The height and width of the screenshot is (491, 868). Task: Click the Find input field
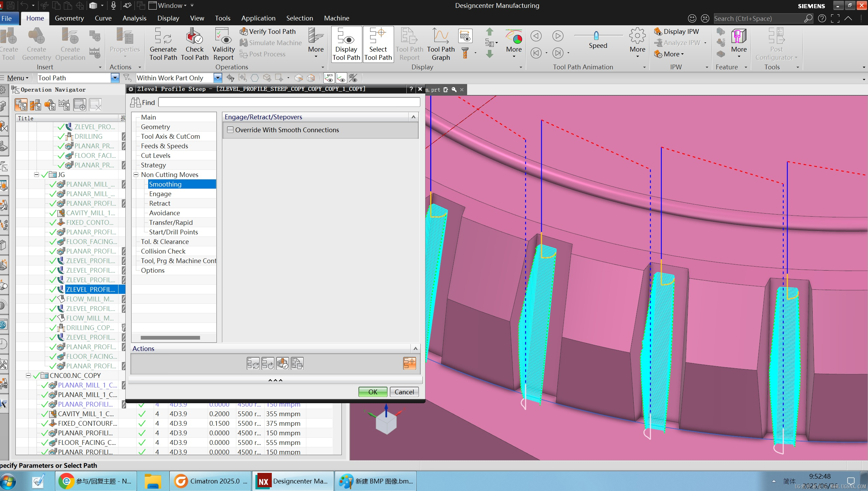[x=289, y=102]
